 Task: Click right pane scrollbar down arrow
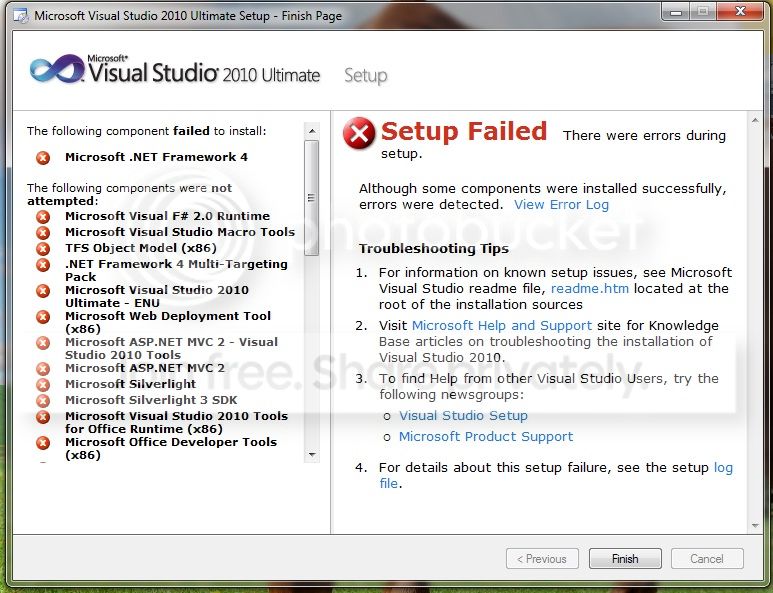(x=755, y=526)
